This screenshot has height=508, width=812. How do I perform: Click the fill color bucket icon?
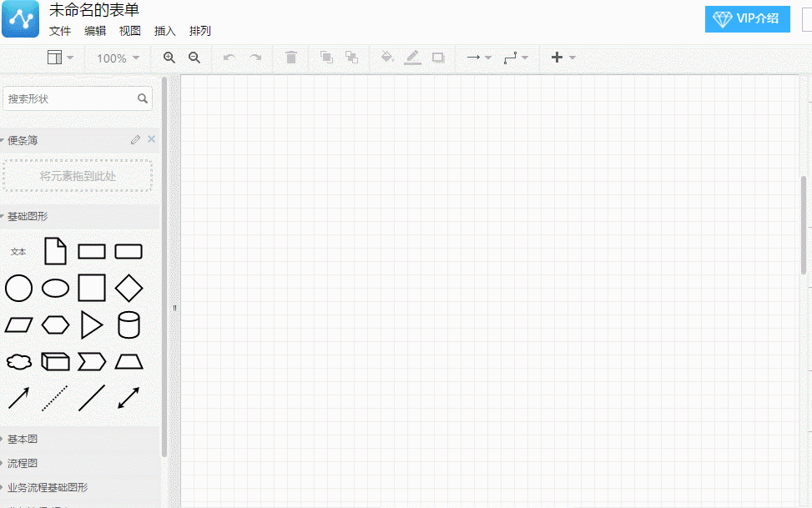[387, 57]
